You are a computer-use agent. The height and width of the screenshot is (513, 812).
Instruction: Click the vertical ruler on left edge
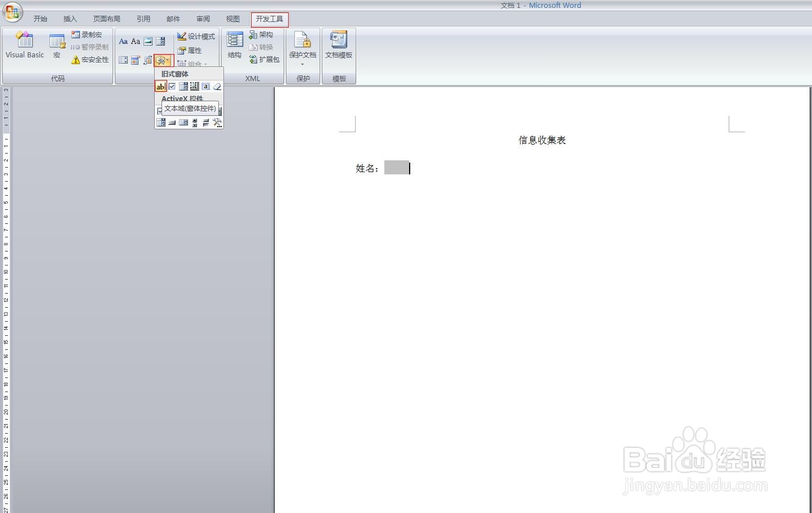6,300
